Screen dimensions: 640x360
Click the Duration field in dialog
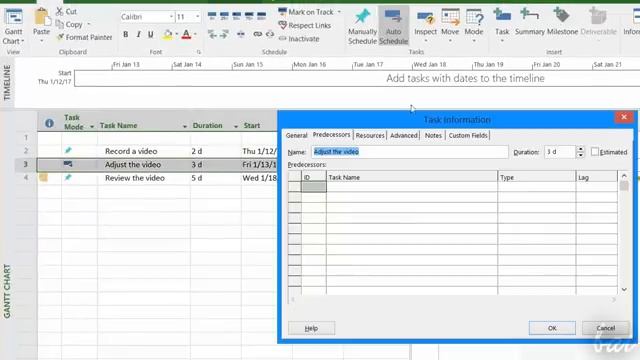pos(560,152)
